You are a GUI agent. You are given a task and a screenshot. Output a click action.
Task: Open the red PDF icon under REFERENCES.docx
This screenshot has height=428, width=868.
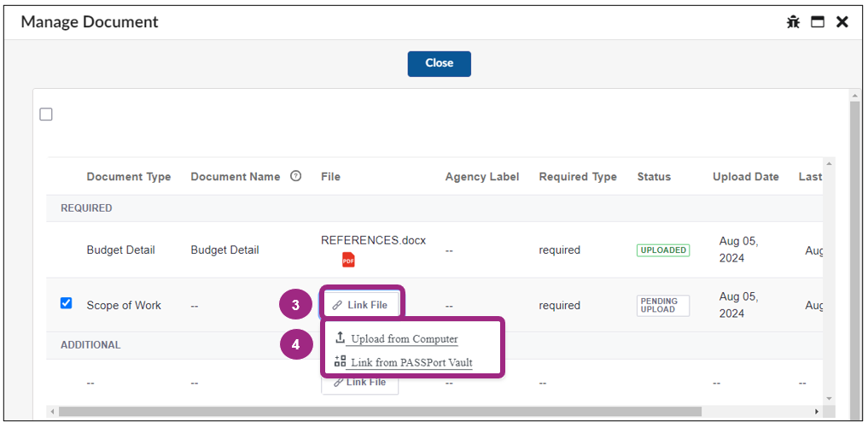348,260
